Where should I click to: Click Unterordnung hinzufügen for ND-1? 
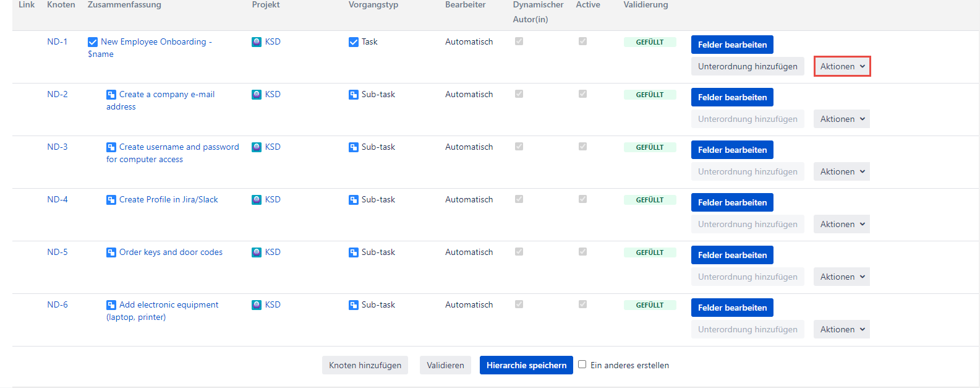(748, 66)
